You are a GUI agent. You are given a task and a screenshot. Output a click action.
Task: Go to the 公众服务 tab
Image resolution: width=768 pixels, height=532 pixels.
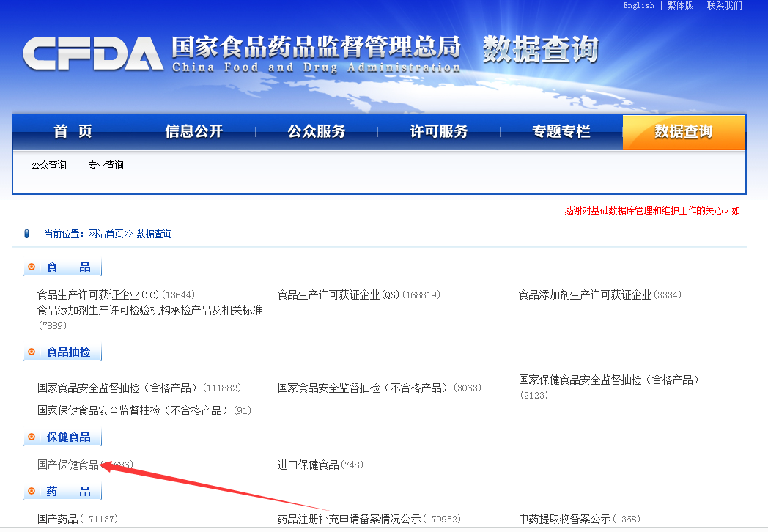click(x=317, y=131)
